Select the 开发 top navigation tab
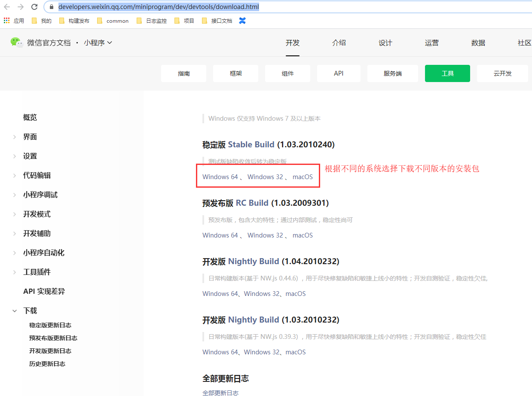Image resolution: width=532 pixels, height=396 pixels. [x=293, y=43]
